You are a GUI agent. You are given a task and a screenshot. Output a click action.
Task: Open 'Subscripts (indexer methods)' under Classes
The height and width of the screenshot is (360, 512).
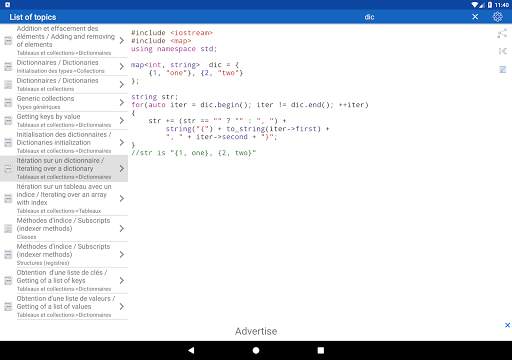64,228
